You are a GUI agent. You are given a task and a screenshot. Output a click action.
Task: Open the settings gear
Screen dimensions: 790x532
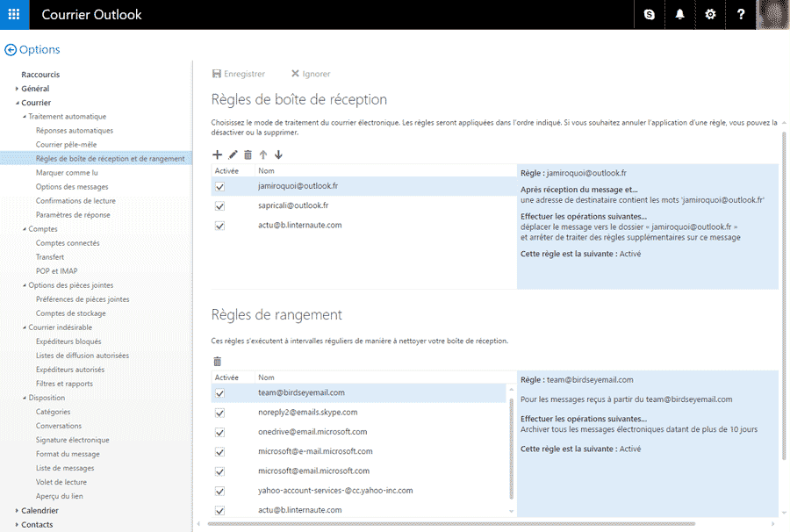tap(710, 15)
